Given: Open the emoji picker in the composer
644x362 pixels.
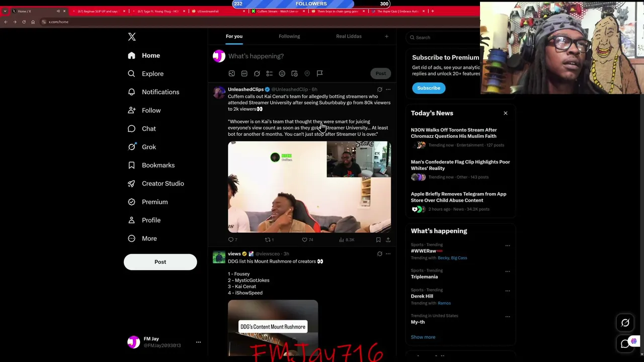Looking at the screenshot, I should (x=282, y=74).
